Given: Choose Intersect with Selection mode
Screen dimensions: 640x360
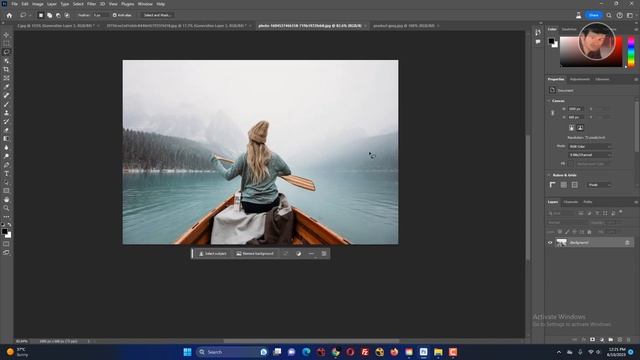Looking at the screenshot, I should 67,15.
